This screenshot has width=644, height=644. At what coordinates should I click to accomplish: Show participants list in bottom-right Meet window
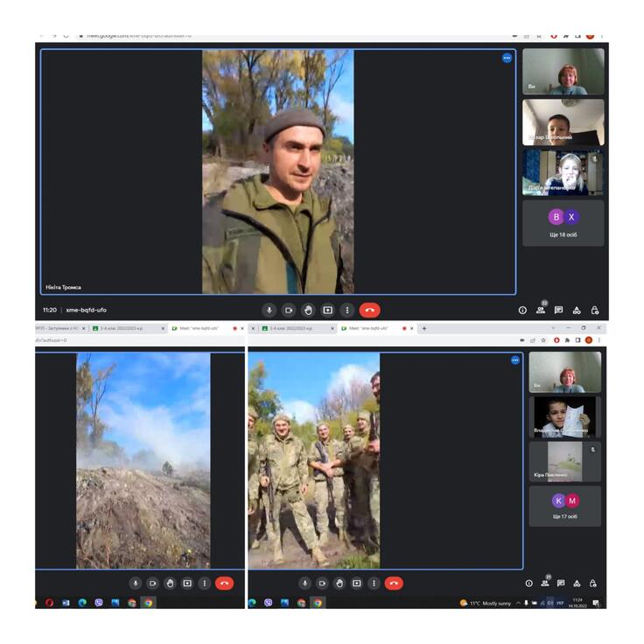pos(545,583)
